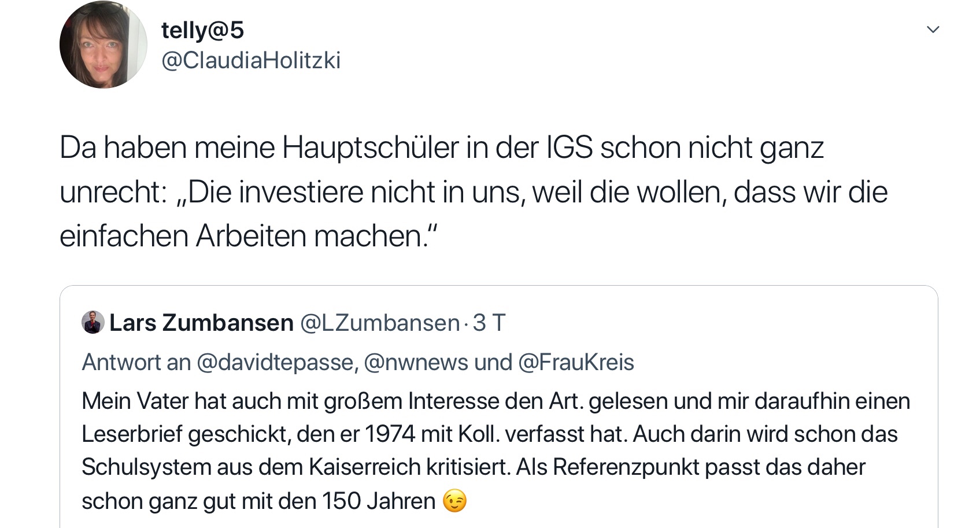Open Lars Zumbansen's name link
Viewport: 980px width, 528px height.
(201, 323)
